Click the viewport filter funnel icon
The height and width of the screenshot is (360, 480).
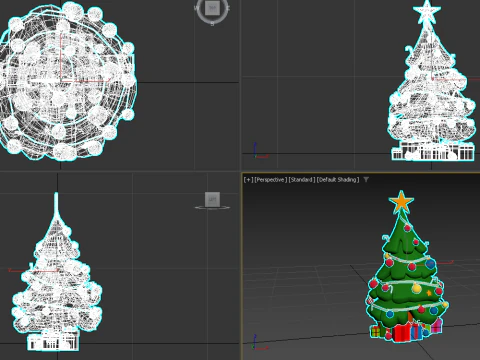click(366, 180)
